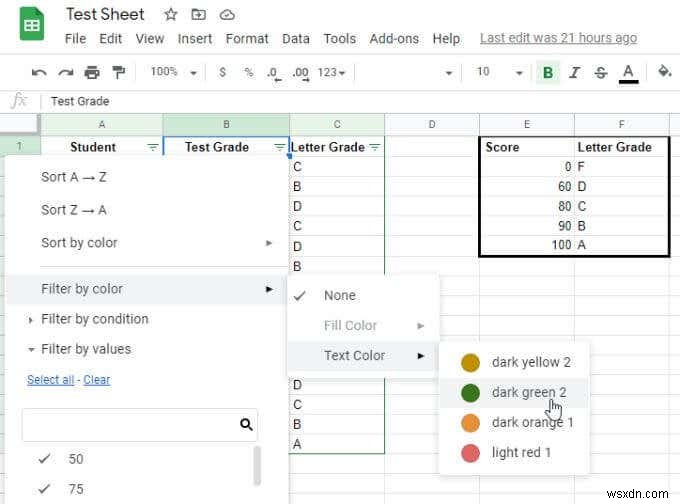
Task: Select the Paint format tool
Action: click(118, 72)
